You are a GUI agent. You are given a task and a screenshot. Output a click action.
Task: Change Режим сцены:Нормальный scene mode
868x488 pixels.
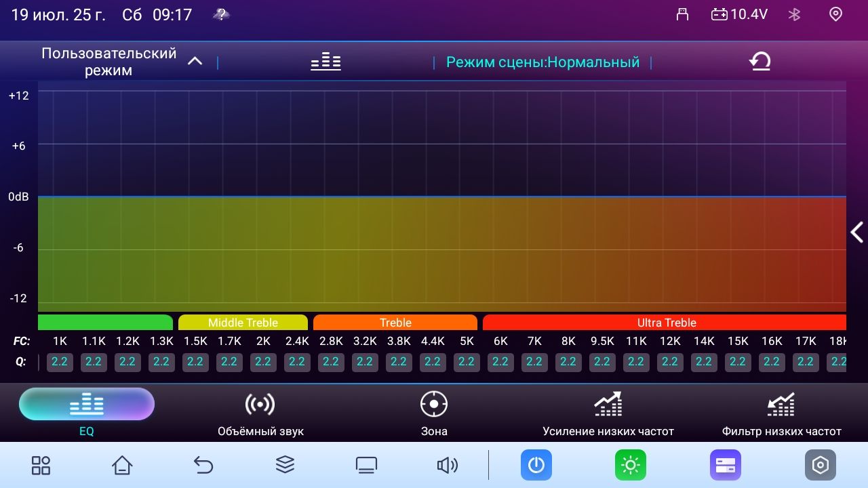click(x=542, y=62)
